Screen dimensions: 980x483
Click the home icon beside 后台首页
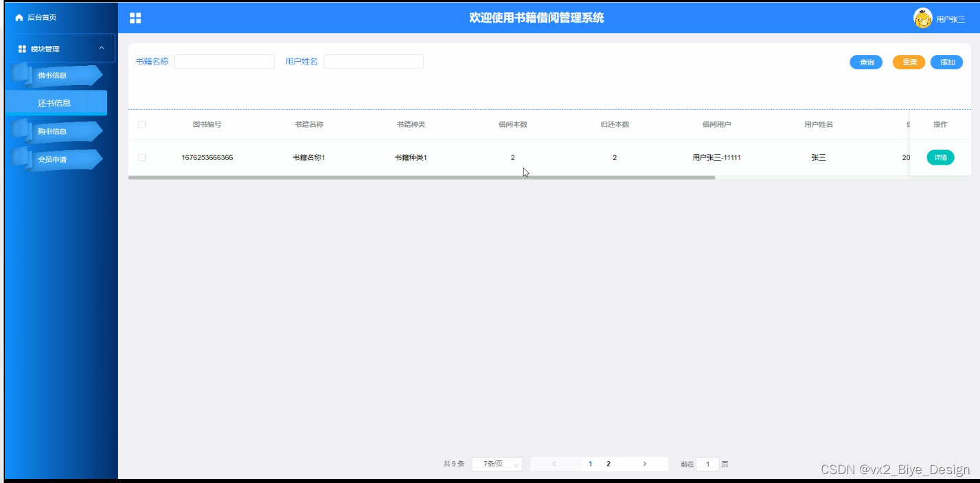(19, 18)
